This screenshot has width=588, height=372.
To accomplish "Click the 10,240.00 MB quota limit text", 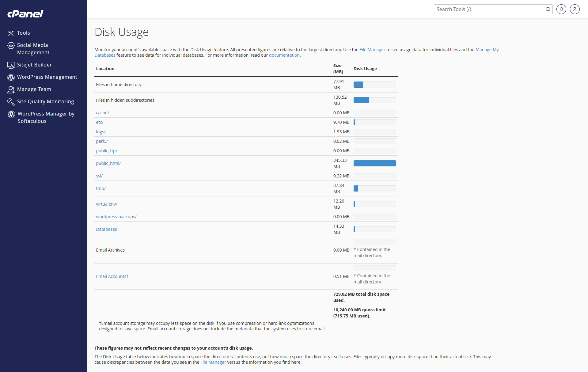I will pyautogui.click(x=359, y=313).
